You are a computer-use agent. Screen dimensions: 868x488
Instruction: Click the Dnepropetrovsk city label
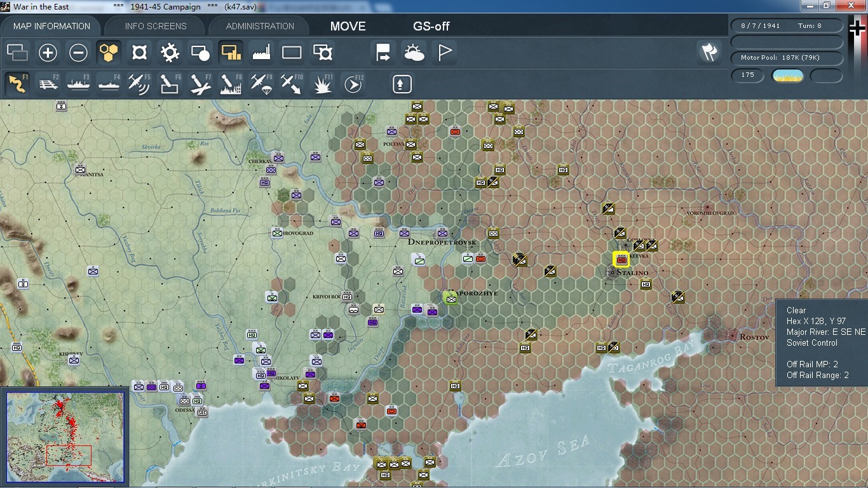tap(442, 243)
